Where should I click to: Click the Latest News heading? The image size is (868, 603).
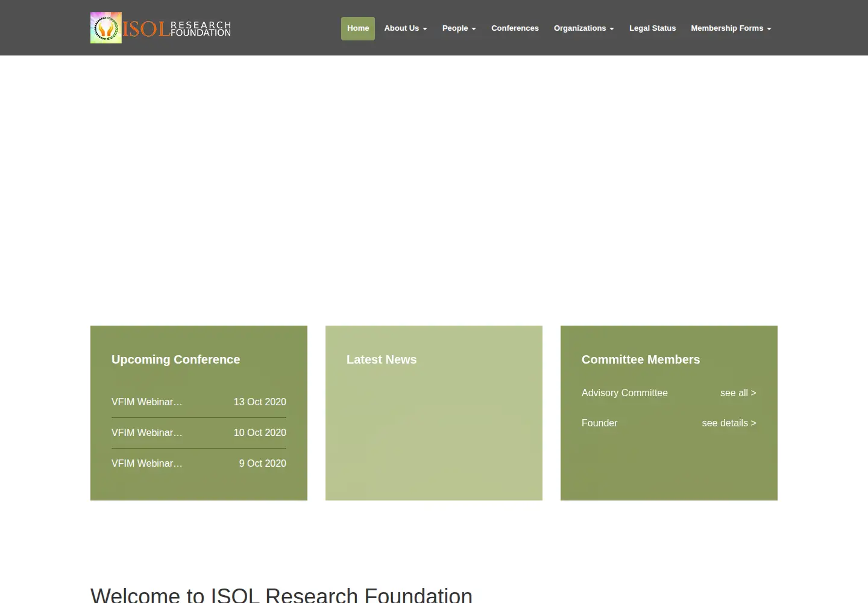click(382, 359)
